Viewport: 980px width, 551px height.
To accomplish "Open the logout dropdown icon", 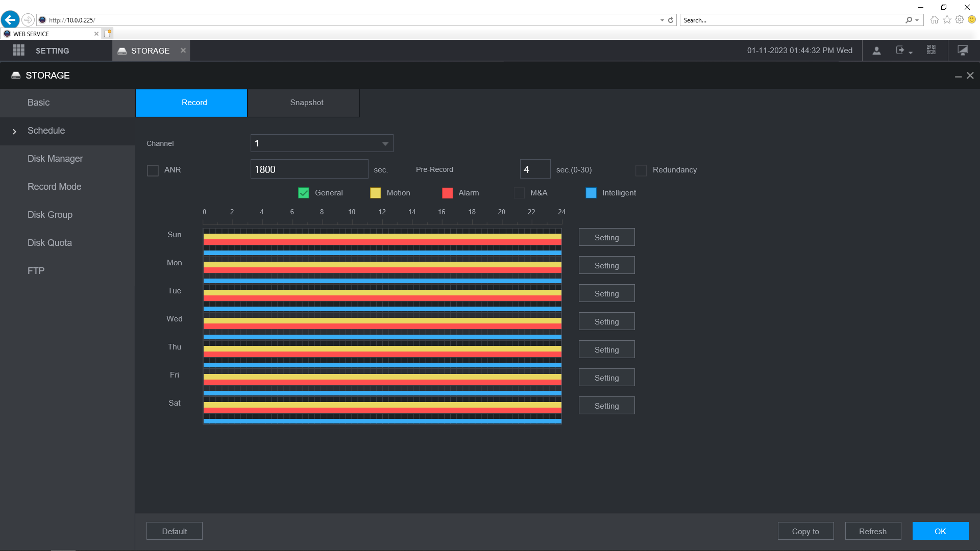I will 904,51.
